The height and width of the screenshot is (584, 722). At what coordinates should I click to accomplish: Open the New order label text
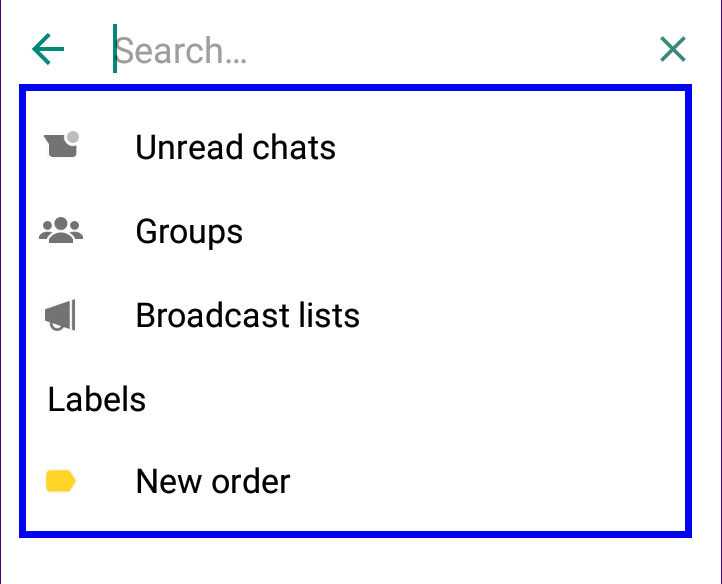click(x=213, y=481)
